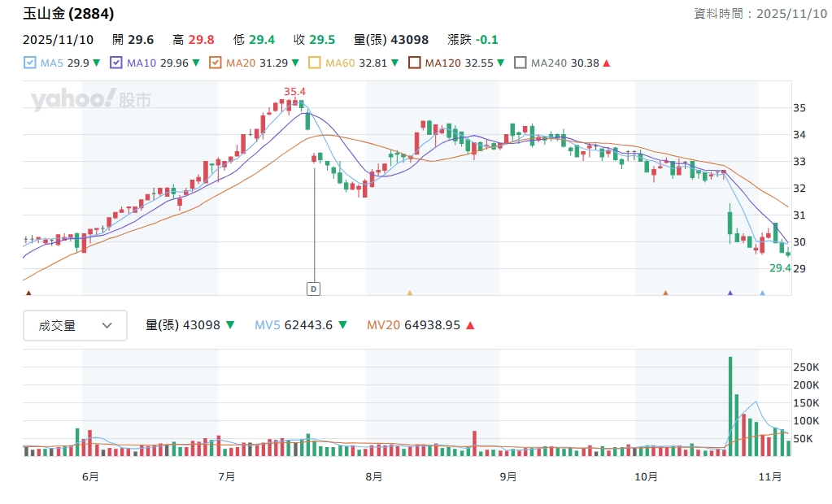Click the 玉山金 (2884) stock title
Screen dimensions: 832x504
coord(68,14)
